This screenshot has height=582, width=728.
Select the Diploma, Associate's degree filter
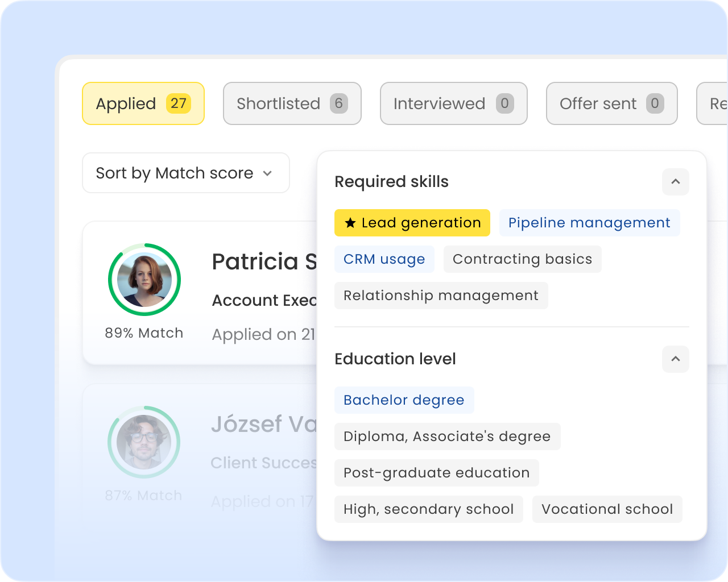pos(447,436)
